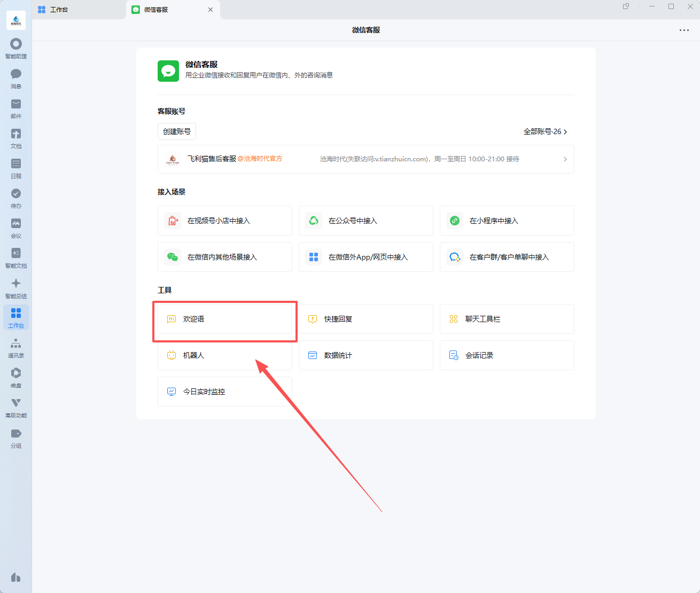This screenshot has height=593, width=700.
Task: Open 消息 messages in sidebar
Action: pyautogui.click(x=16, y=78)
